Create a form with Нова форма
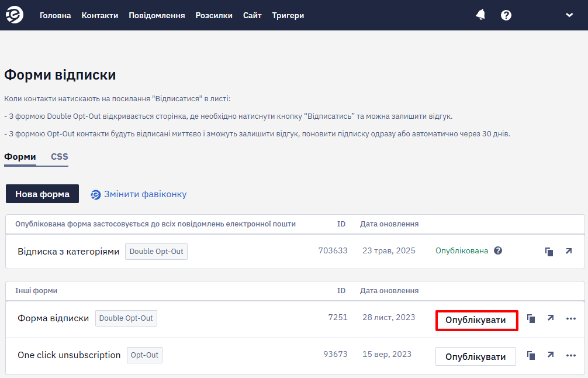Viewport: 588px width, 378px height. tap(42, 194)
